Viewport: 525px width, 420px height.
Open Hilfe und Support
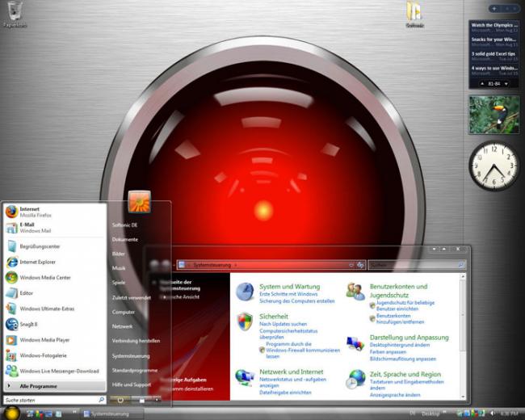132,384
